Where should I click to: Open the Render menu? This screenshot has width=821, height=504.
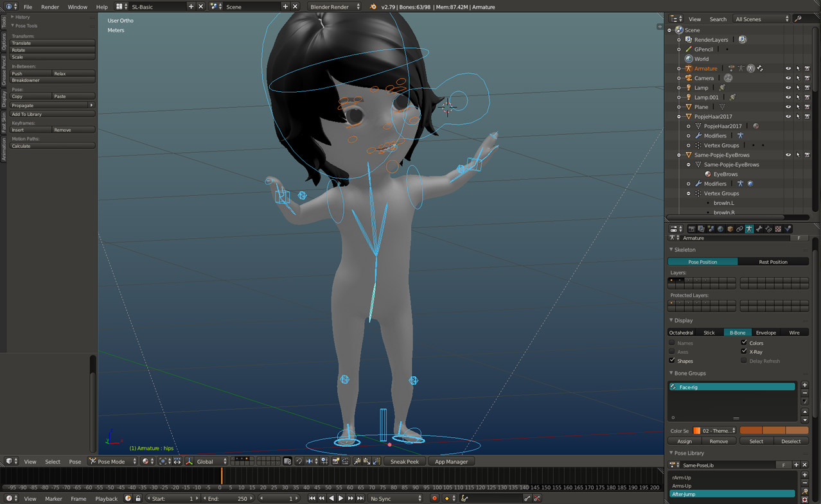(49, 7)
